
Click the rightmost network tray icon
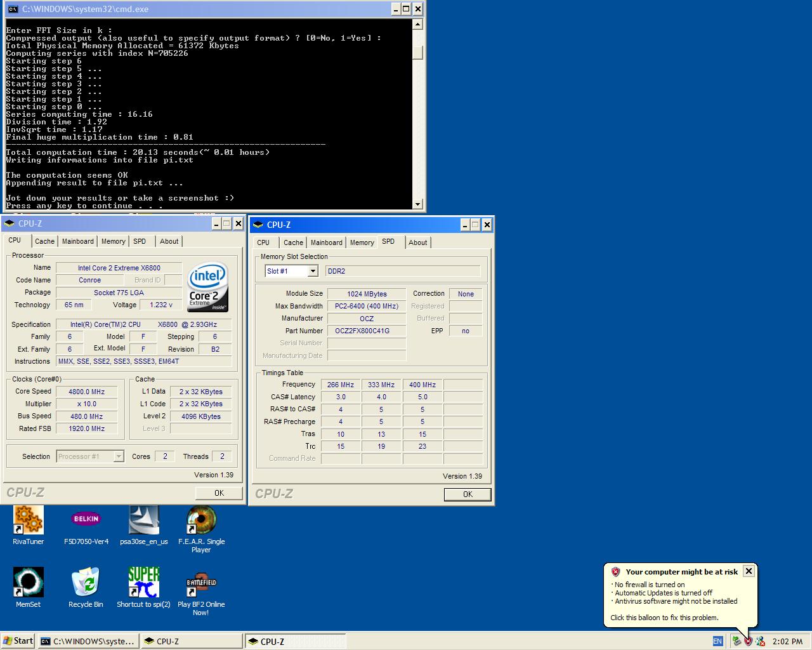760,641
